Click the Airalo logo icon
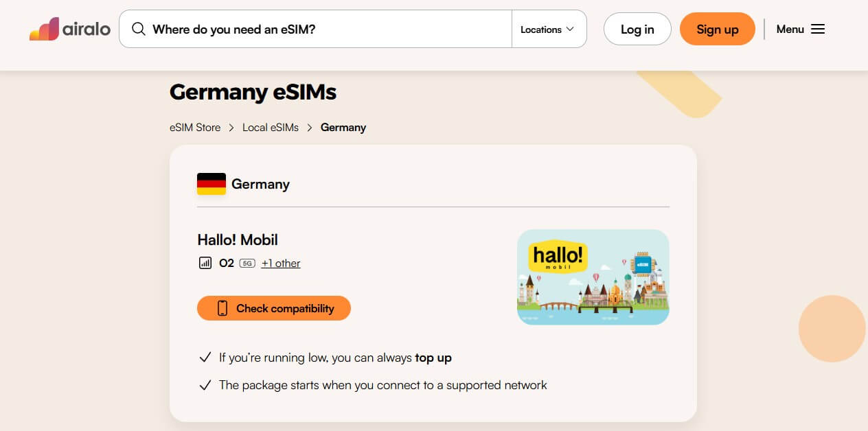The height and width of the screenshot is (431, 868). point(45,29)
